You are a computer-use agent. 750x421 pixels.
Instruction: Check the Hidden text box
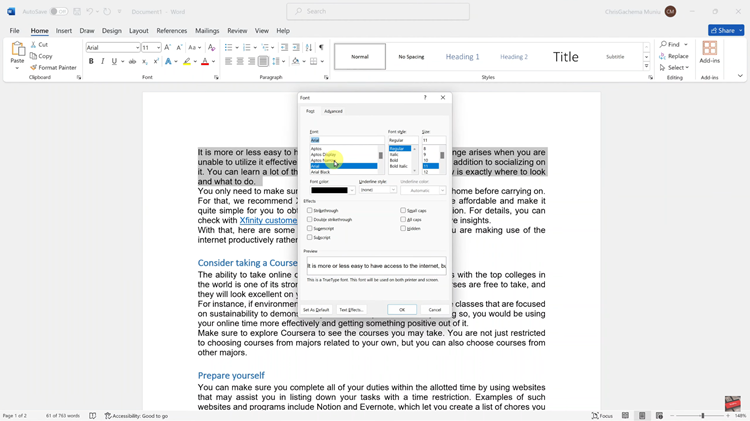coord(403,229)
